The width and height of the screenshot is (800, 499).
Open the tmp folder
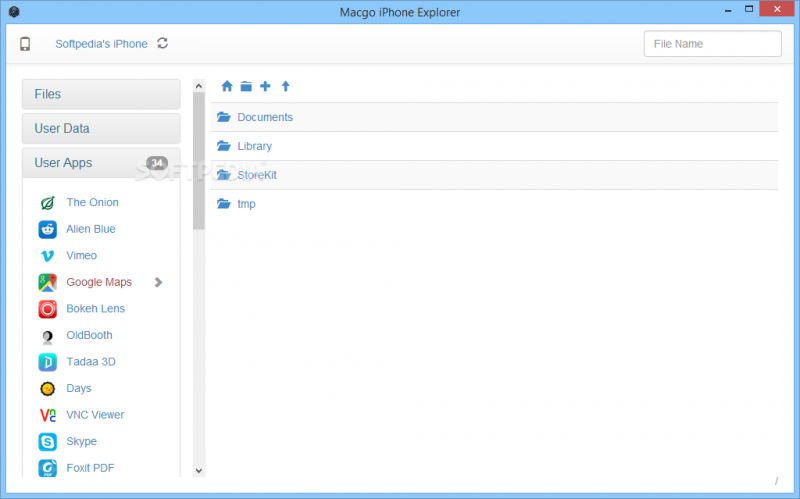[246, 204]
